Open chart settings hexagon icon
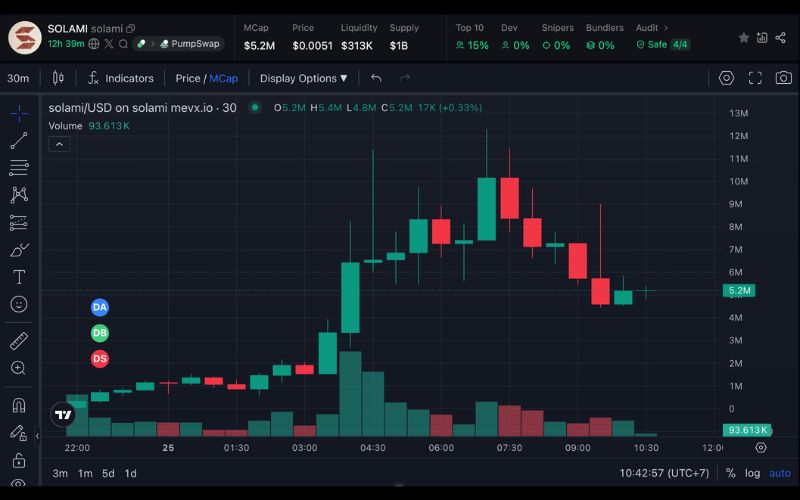Screen dimensions: 800x500 (x=727, y=78)
